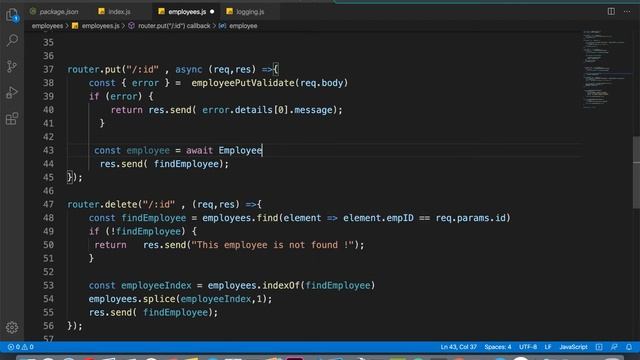Click the await keyword on line 43
The height and width of the screenshot is (360, 640).
(200, 150)
